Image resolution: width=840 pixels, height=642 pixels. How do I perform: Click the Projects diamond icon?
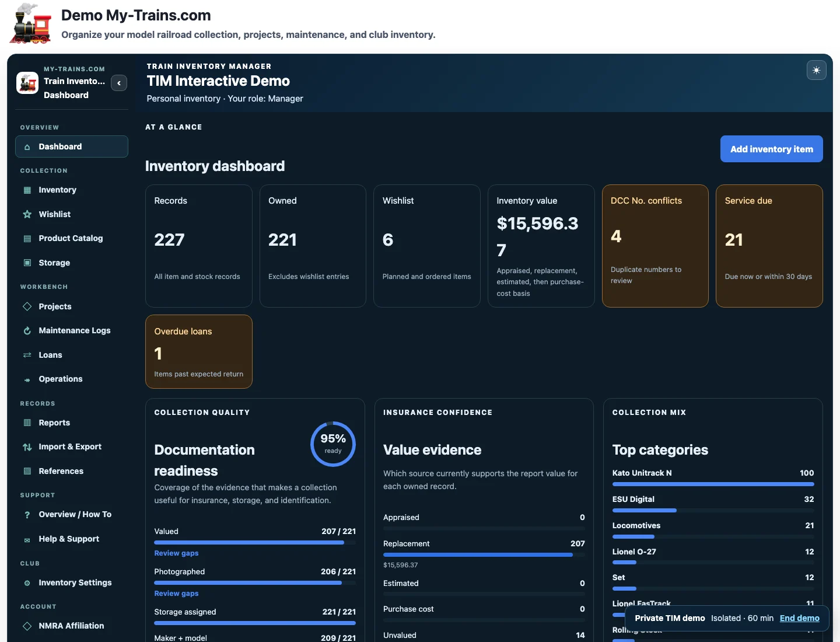pyautogui.click(x=27, y=306)
